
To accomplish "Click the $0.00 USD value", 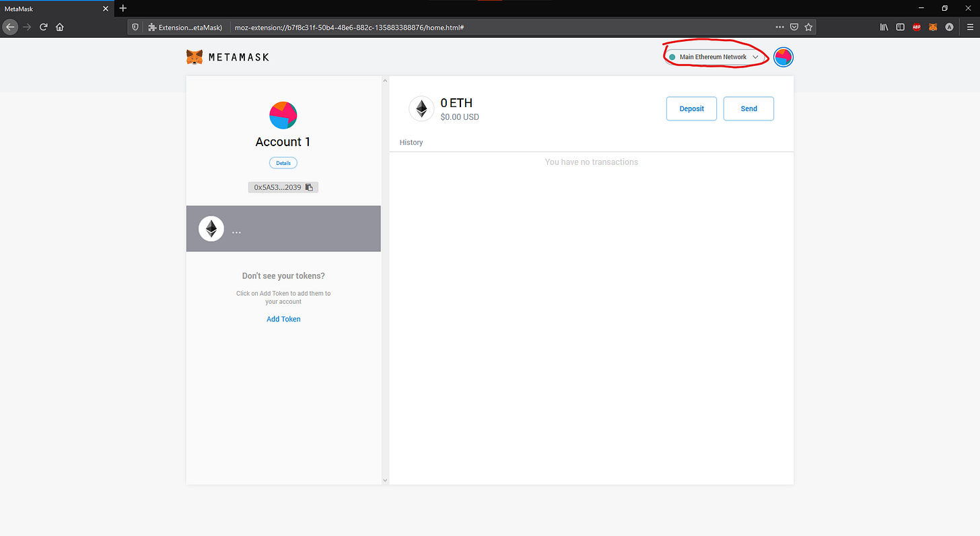I will [460, 117].
